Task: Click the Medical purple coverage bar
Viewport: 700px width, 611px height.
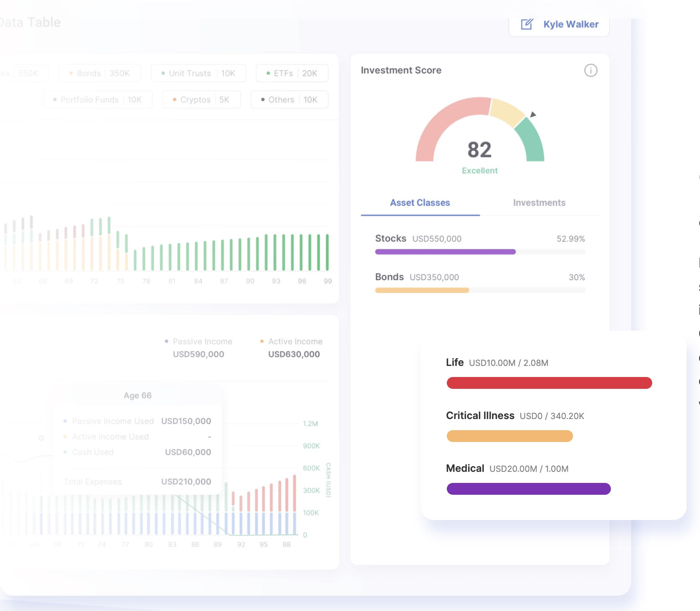Action: 529,489
